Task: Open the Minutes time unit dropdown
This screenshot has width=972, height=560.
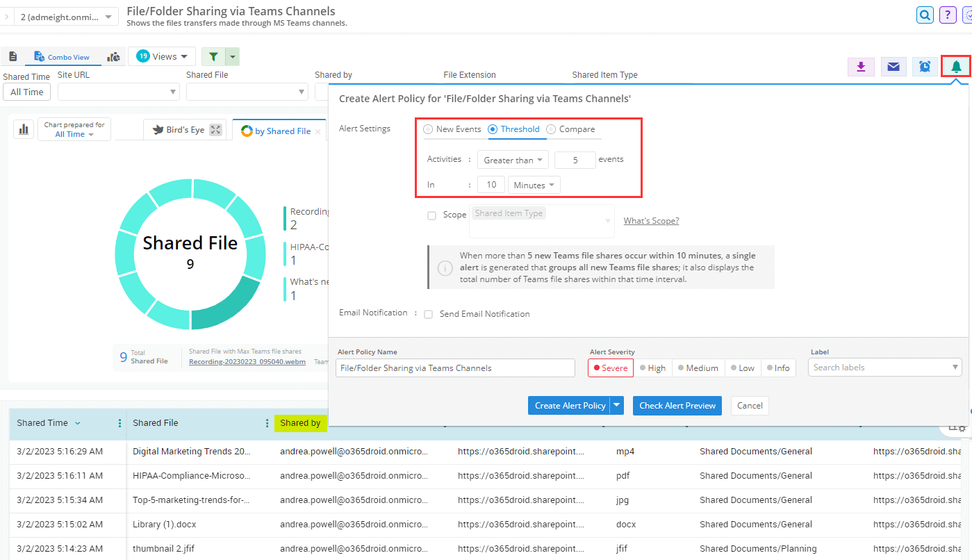Action: [534, 185]
